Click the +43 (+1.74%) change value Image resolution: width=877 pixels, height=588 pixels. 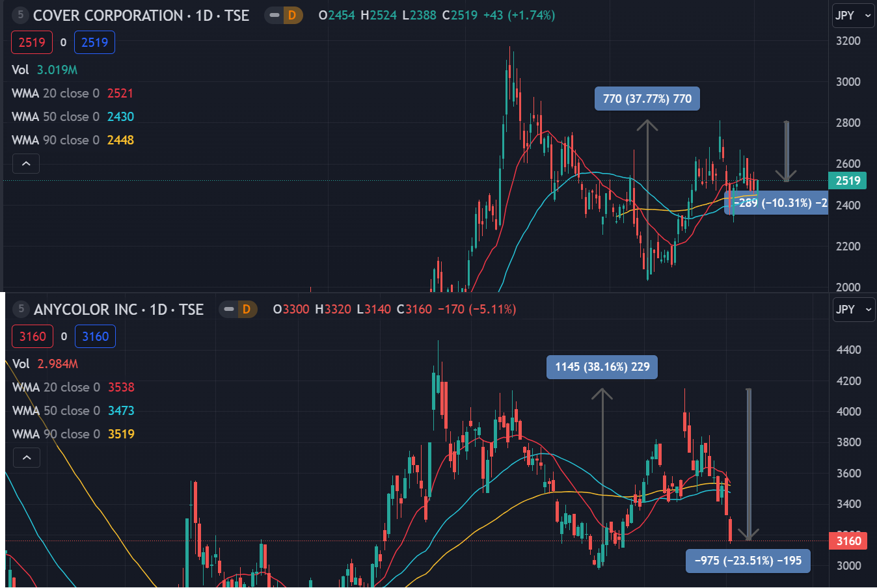(519, 15)
